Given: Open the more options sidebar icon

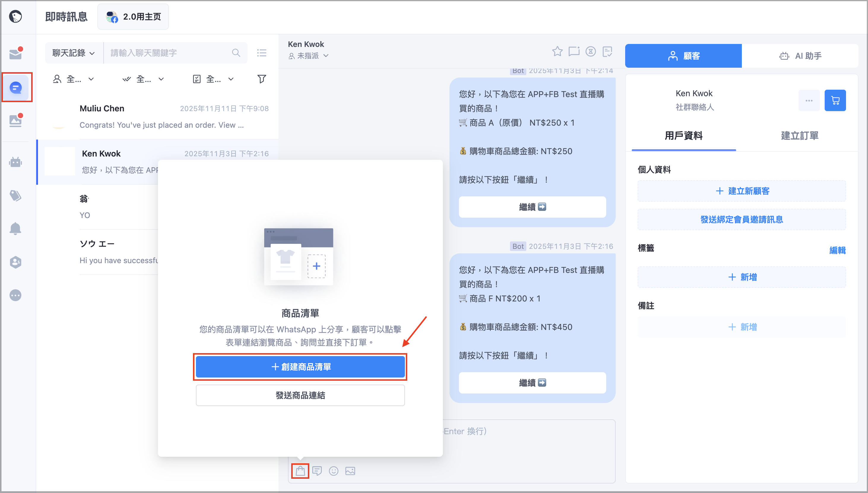Looking at the screenshot, I should [15, 295].
